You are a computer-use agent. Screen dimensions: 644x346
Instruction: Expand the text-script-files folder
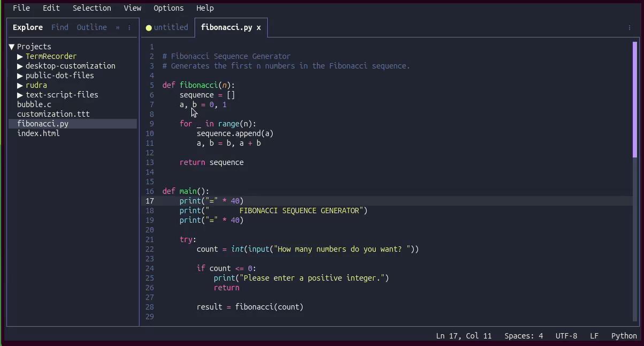pos(20,95)
